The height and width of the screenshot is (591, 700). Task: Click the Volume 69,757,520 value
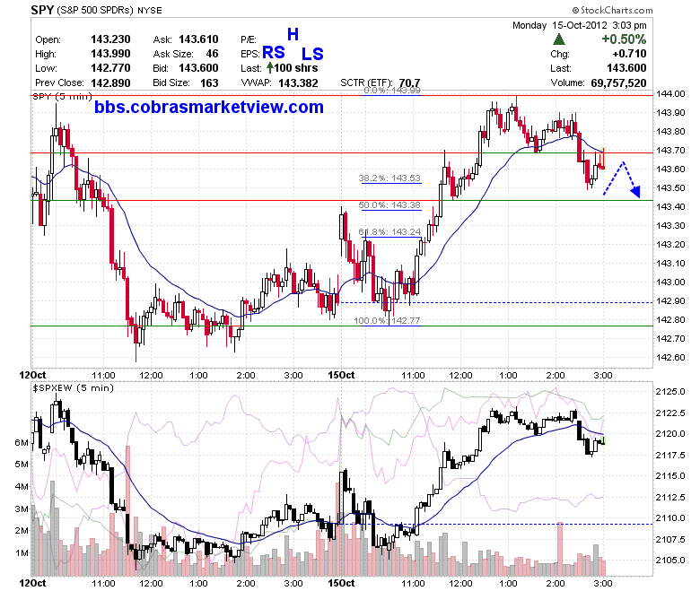coord(618,83)
